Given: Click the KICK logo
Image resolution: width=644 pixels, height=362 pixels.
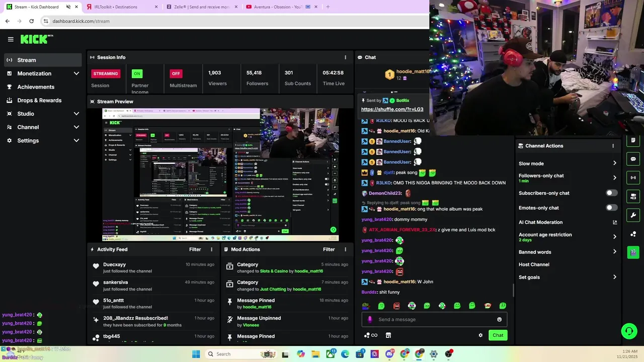Looking at the screenshot, I should 37,39.
